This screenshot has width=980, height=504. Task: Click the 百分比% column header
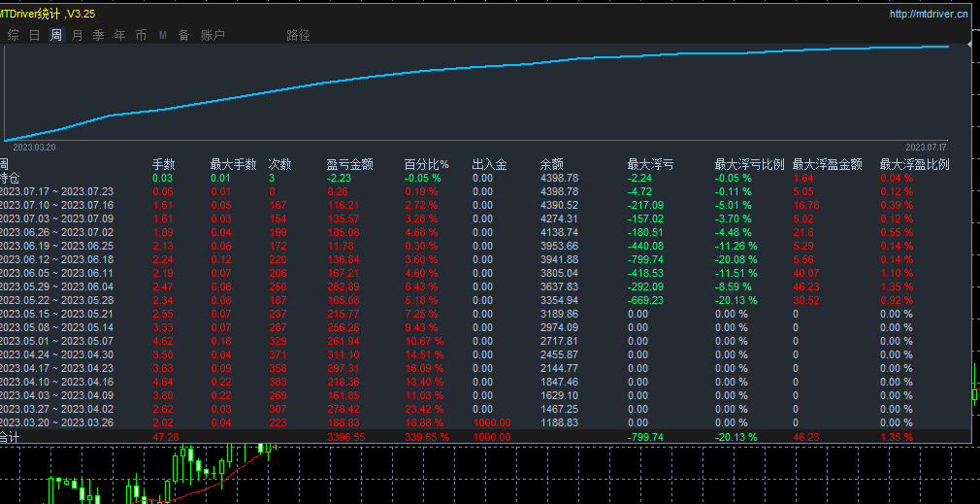click(427, 164)
